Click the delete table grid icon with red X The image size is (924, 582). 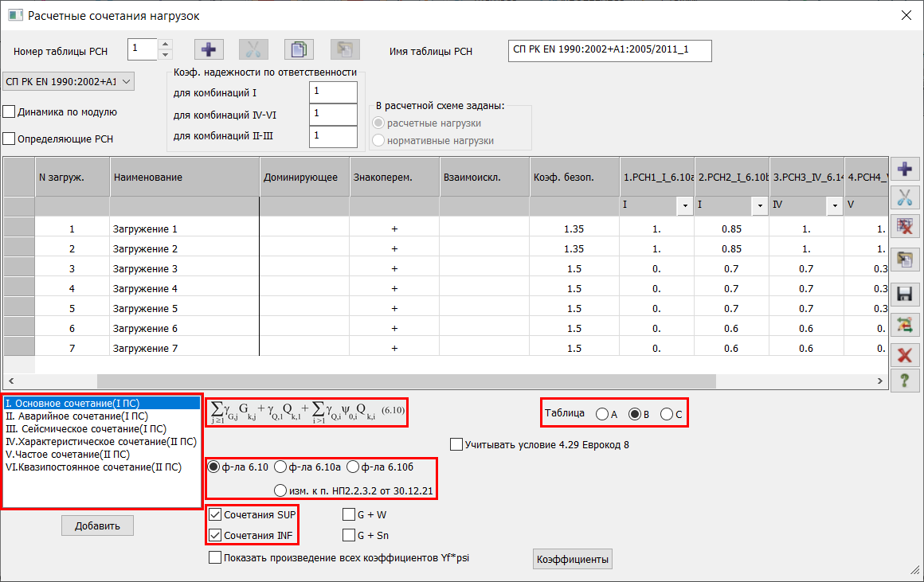(904, 228)
